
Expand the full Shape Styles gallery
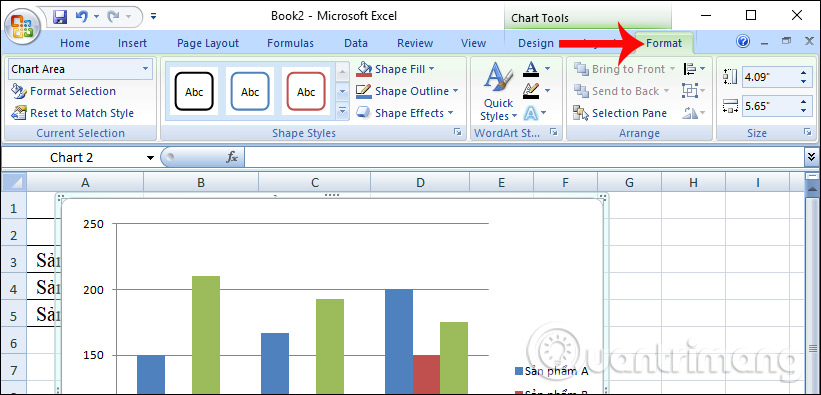(342, 111)
